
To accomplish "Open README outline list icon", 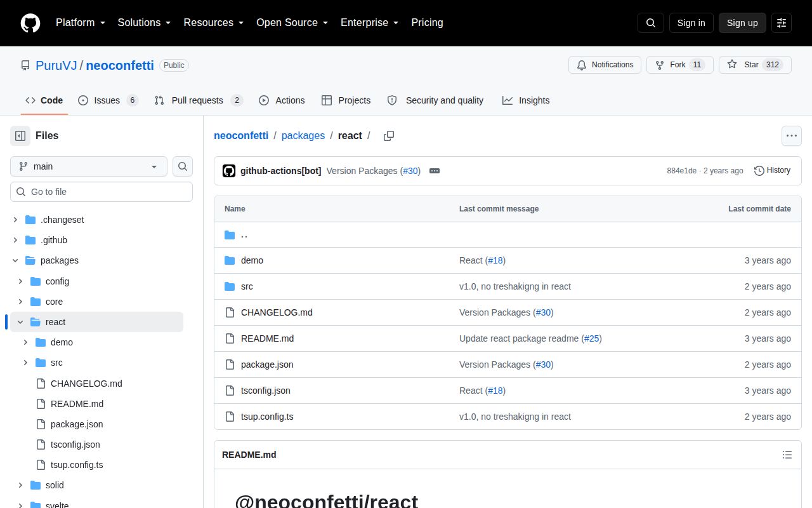I will pyautogui.click(x=787, y=455).
